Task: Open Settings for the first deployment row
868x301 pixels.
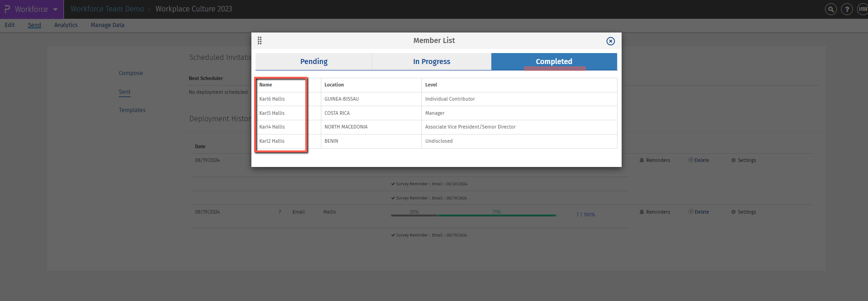Action: [744, 160]
